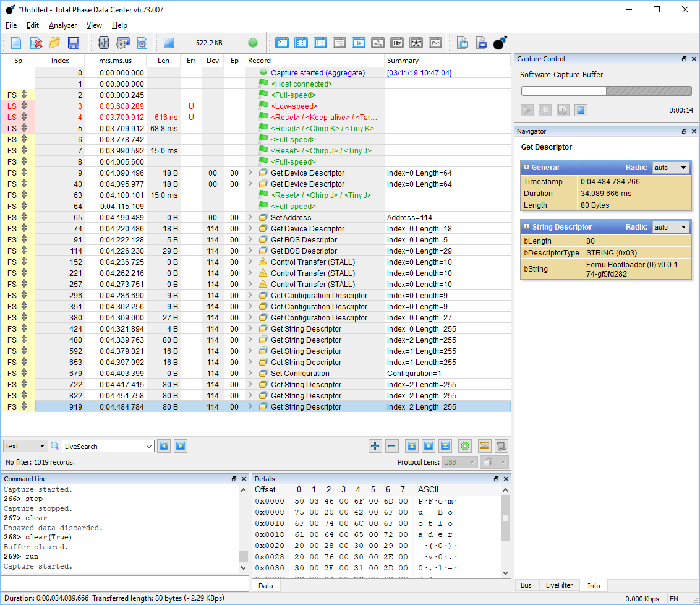Toggle the String Descriptor section expander

(x=527, y=227)
